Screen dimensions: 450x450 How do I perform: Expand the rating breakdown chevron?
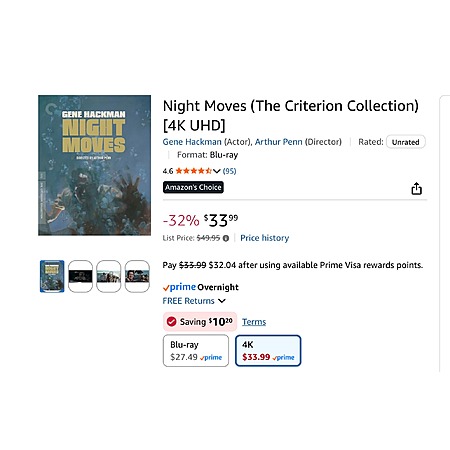(216, 171)
